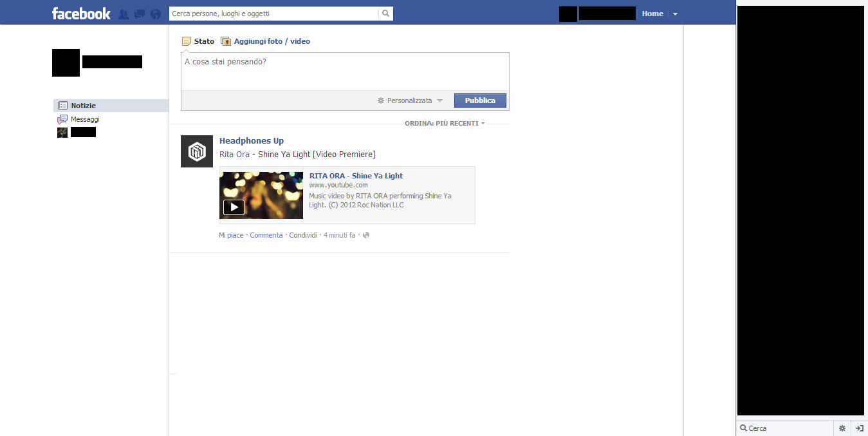Go to Home in top bar
This screenshot has width=868, height=436.
pos(652,14)
